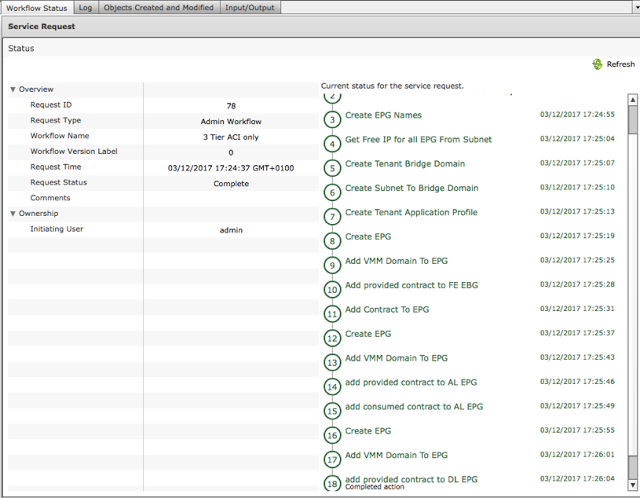Open the Log tab
This screenshot has width=640, height=498.
point(85,7)
